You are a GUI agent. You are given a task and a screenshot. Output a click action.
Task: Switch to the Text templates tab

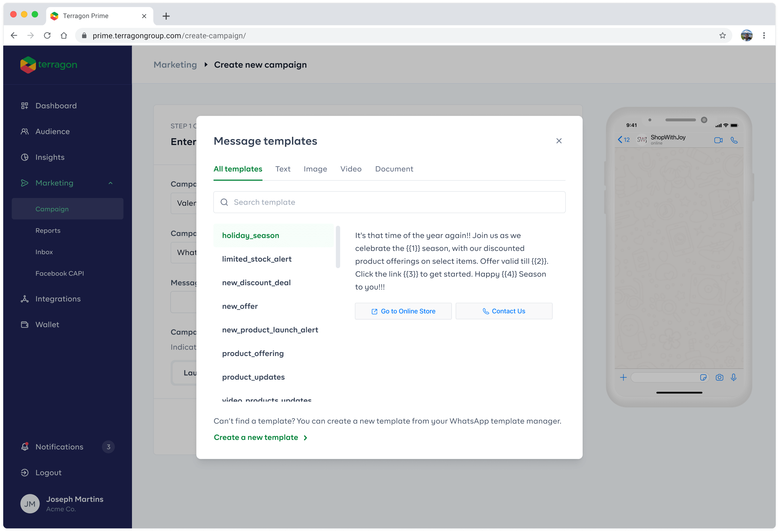click(x=283, y=169)
